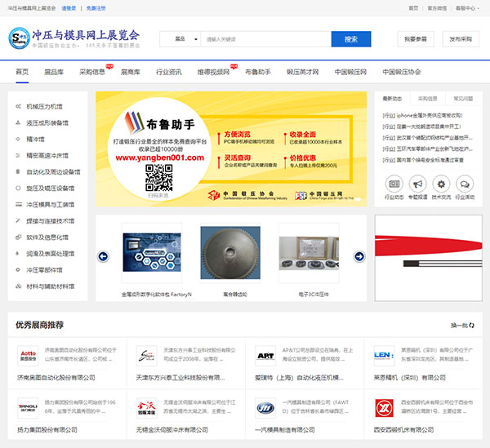Screen dimensions: 490x448
Task: Switch to the 常见问题 tab
Action: pos(463,98)
